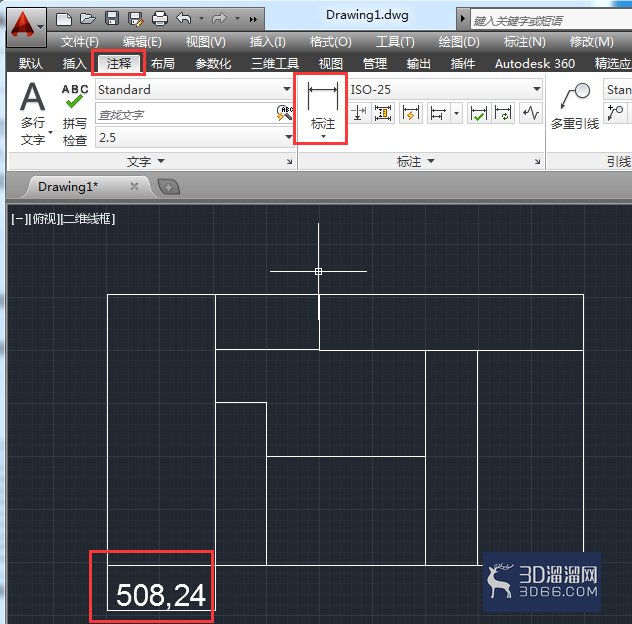Click the New drawing icon
The width and height of the screenshot is (632, 624).
[64, 19]
